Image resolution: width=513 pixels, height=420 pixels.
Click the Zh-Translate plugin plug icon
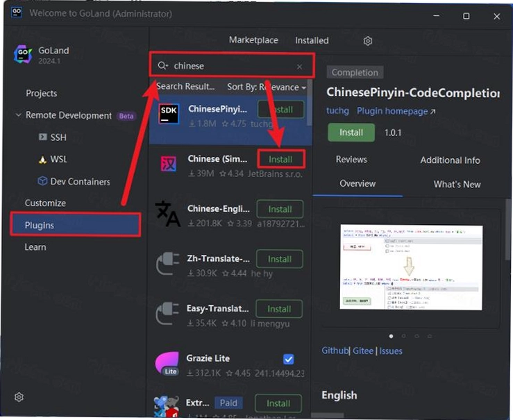168,264
